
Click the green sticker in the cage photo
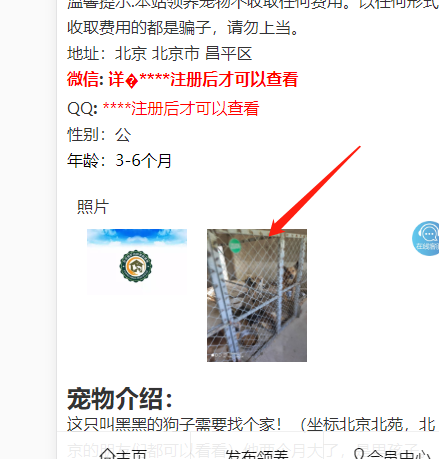coord(235,246)
